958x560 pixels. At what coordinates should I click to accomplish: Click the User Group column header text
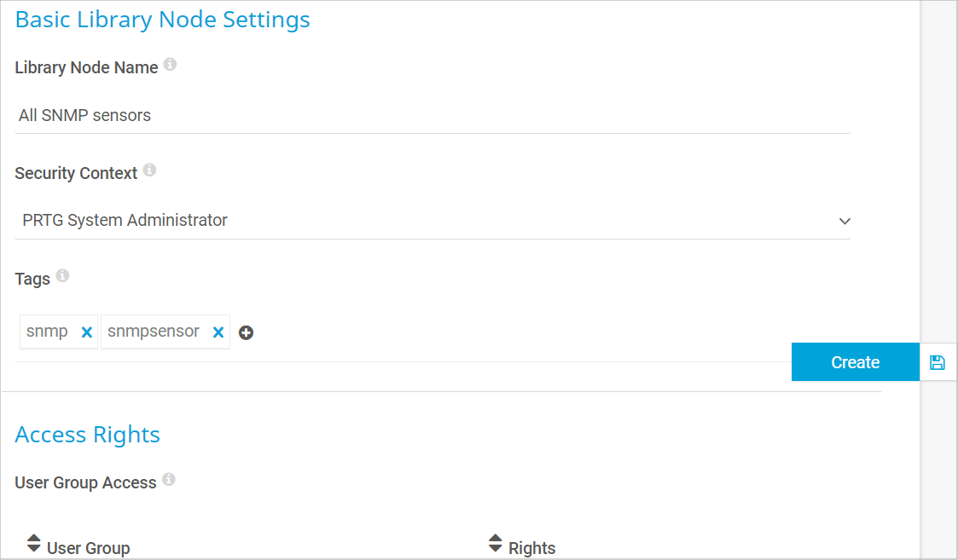[89, 548]
